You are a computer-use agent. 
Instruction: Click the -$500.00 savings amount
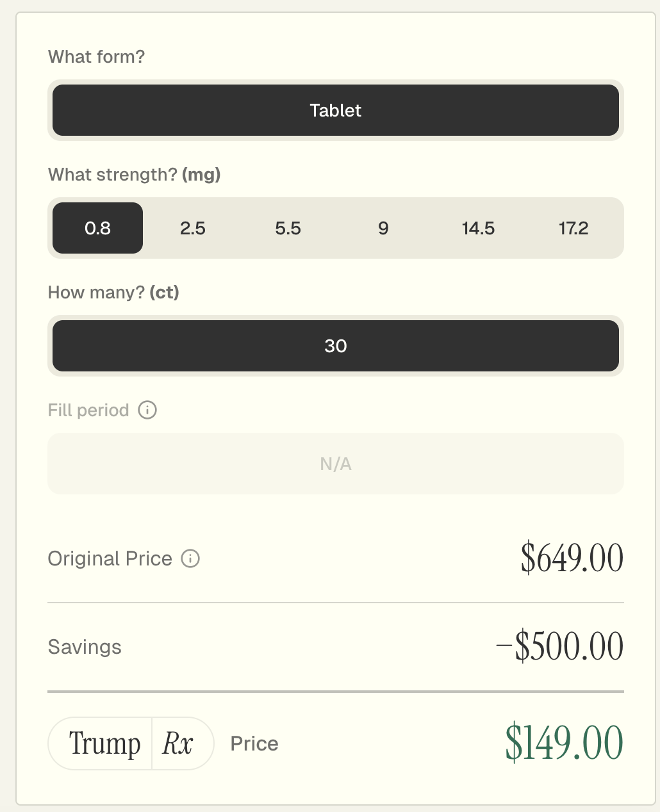[x=559, y=647]
